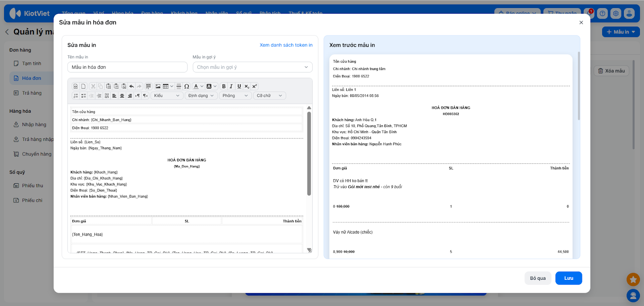Pick the text color swatch (A)

point(196,86)
